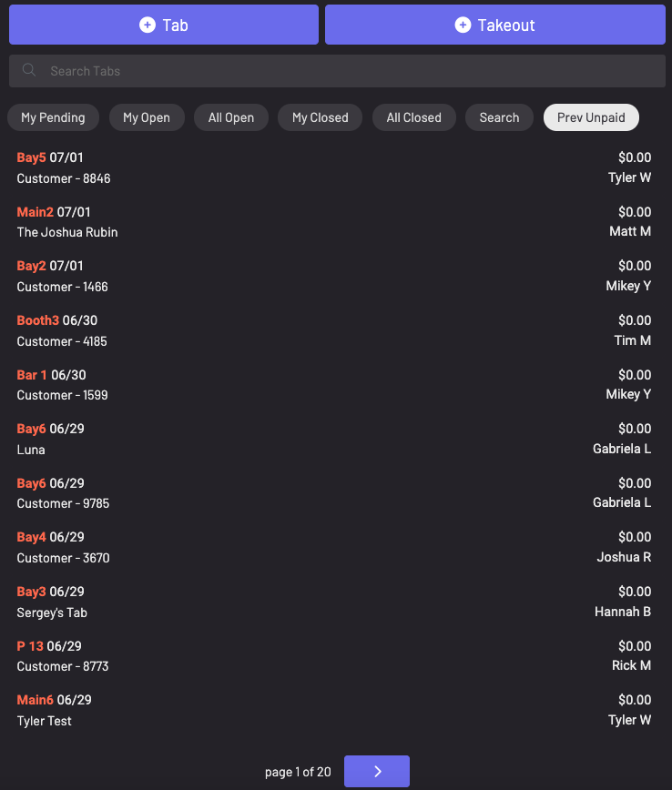The width and height of the screenshot is (672, 790).
Task: Focus the Search Tabs input field
Action: coord(346,71)
